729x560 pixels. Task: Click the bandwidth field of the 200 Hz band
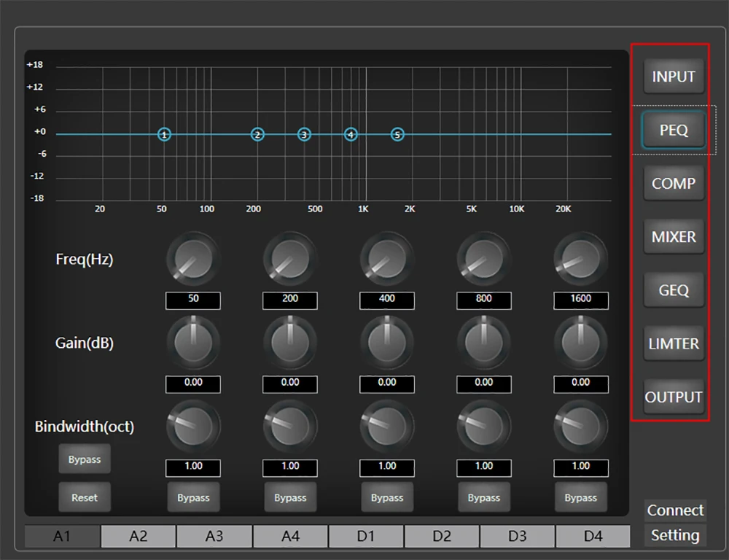290,468
